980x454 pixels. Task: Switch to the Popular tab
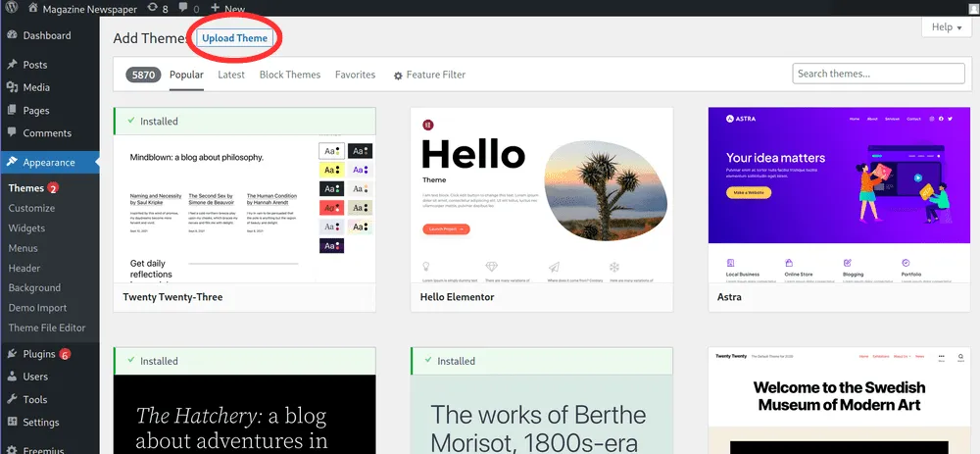point(186,75)
